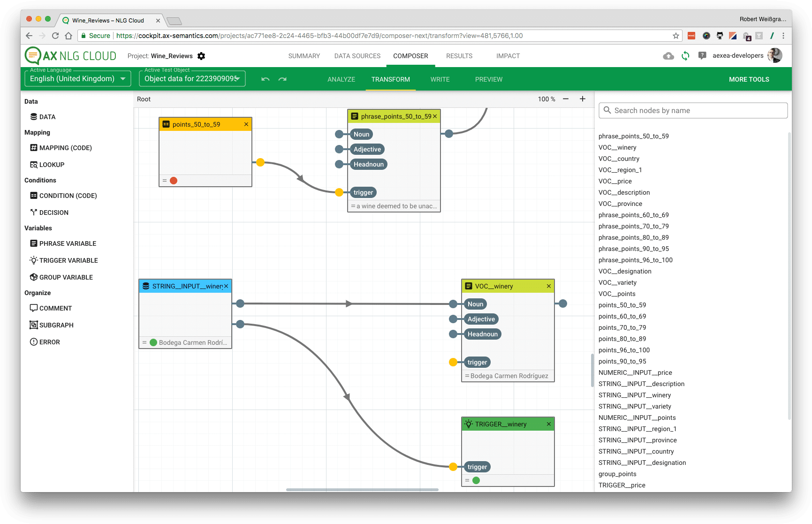812x524 pixels.
Task: Click the redo arrow icon
Action: 282,79
